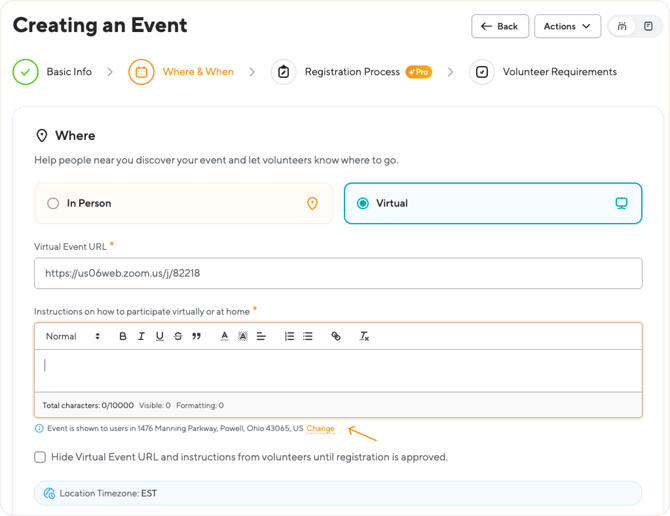
Task: Insert a blockquote using the quote icon
Action: pyautogui.click(x=196, y=336)
